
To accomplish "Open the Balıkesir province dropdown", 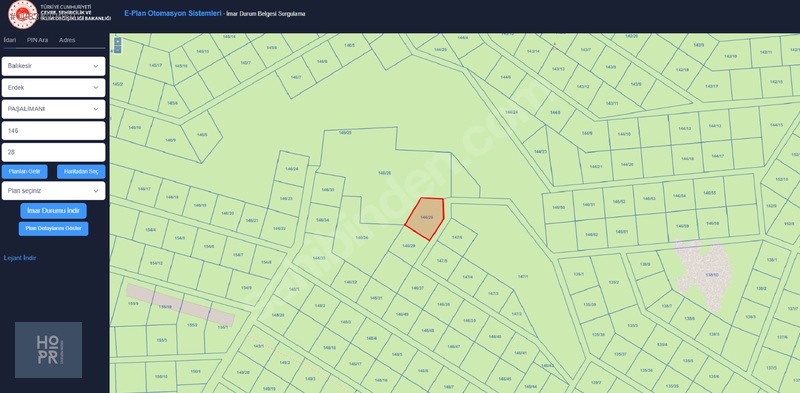I will (x=54, y=66).
